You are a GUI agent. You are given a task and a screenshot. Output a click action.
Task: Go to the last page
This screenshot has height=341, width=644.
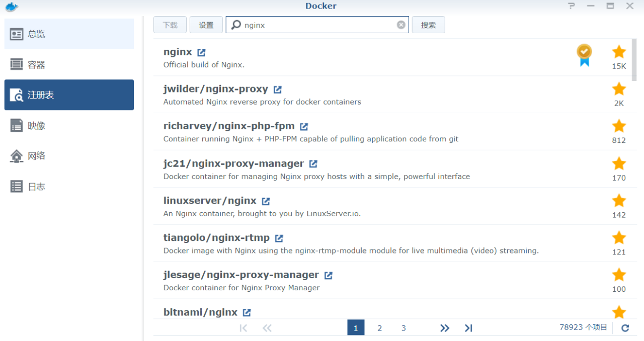click(x=468, y=328)
